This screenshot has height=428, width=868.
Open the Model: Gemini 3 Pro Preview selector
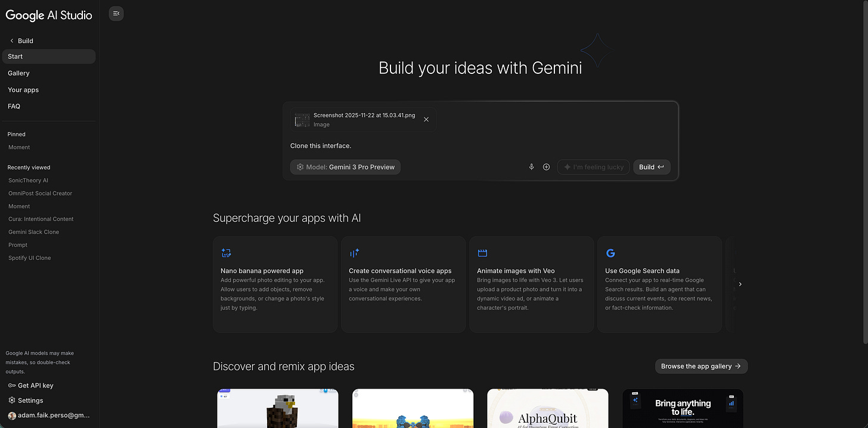pyautogui.click(x=345, y=167)
